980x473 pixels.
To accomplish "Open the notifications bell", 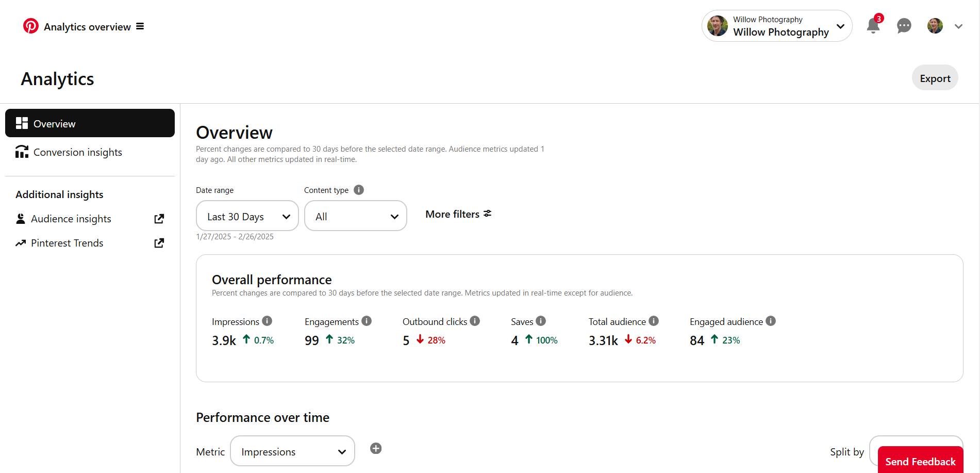I will pyautogui.click(x=872, y=26).
